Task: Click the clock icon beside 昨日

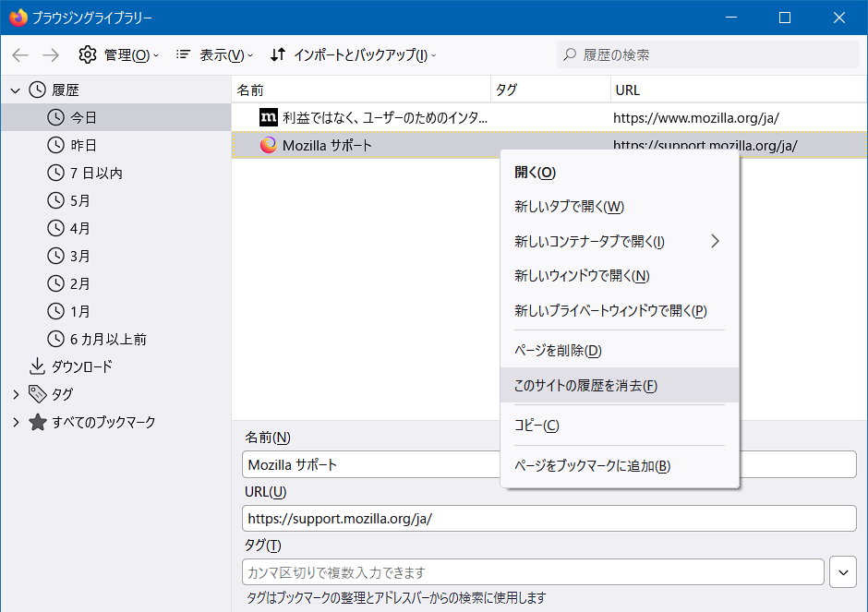Action: [x=55, y=145]
